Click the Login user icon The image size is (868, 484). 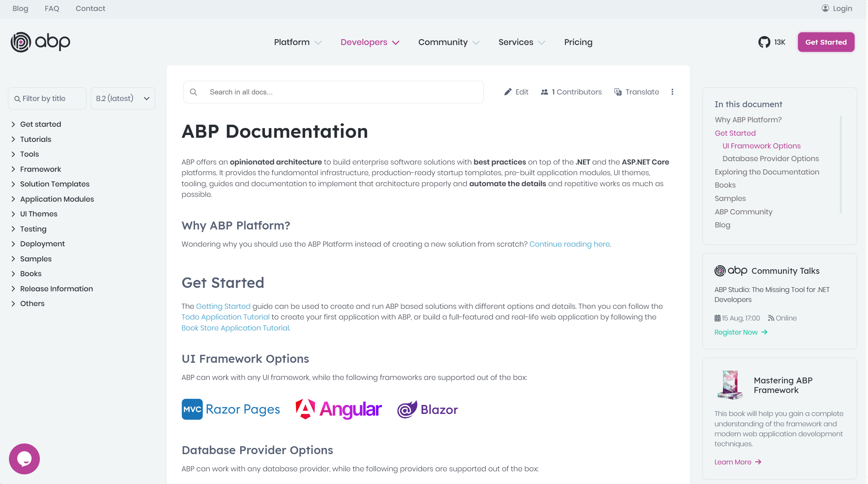coord(825,8)
